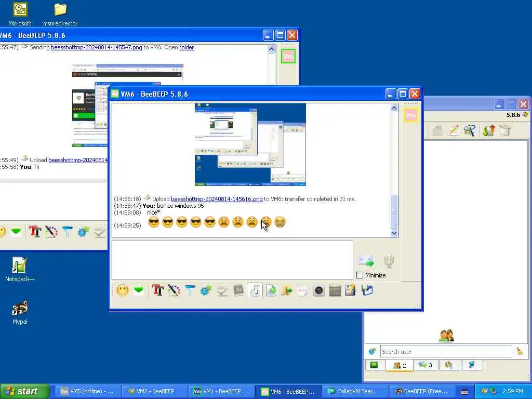This screenshot has height=399, width=532.
Task: Click the blue funnel icon in the back chat window
Action: tap(67, 231)
